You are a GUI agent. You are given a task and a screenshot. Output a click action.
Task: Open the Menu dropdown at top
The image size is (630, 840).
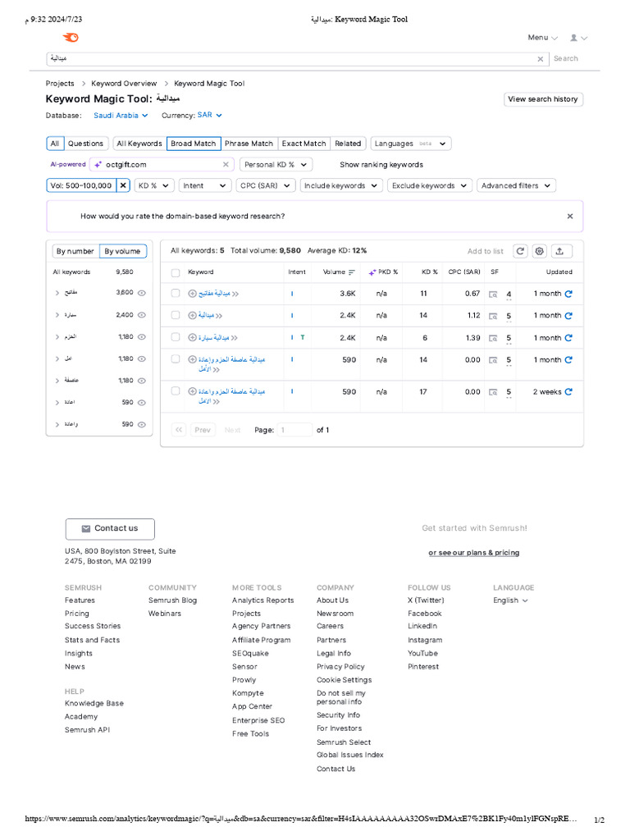point(543,38)
